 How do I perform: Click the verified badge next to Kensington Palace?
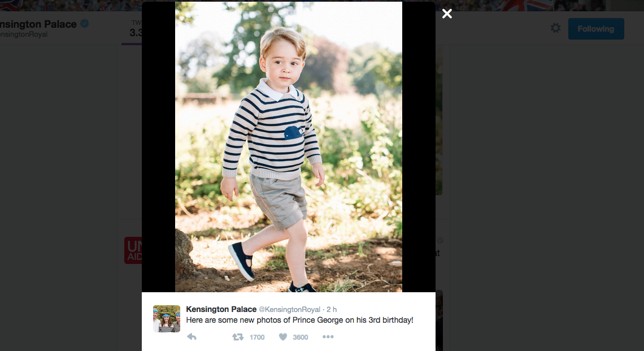pyautogui.click(x=85, y=24)
